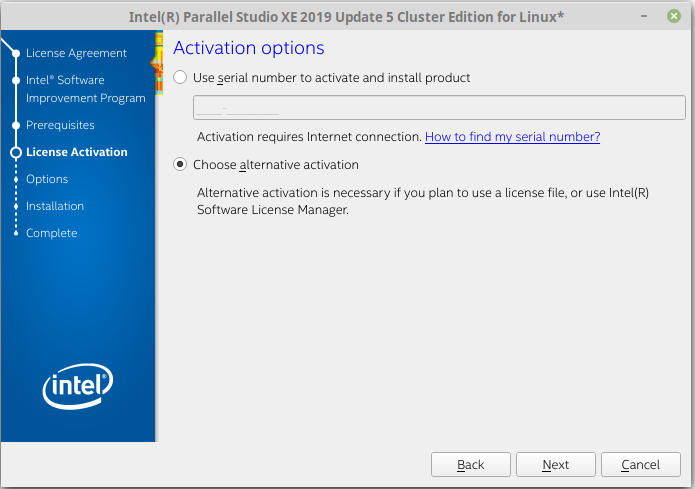Click the Intel logo in the sidebar

[x=77, y=386]
